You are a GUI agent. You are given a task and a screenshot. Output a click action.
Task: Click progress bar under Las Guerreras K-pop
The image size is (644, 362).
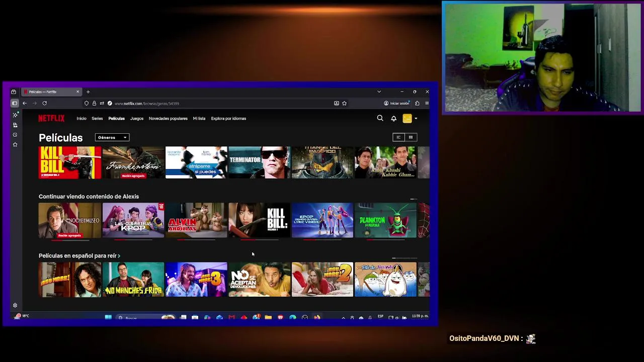pos(133,240)
